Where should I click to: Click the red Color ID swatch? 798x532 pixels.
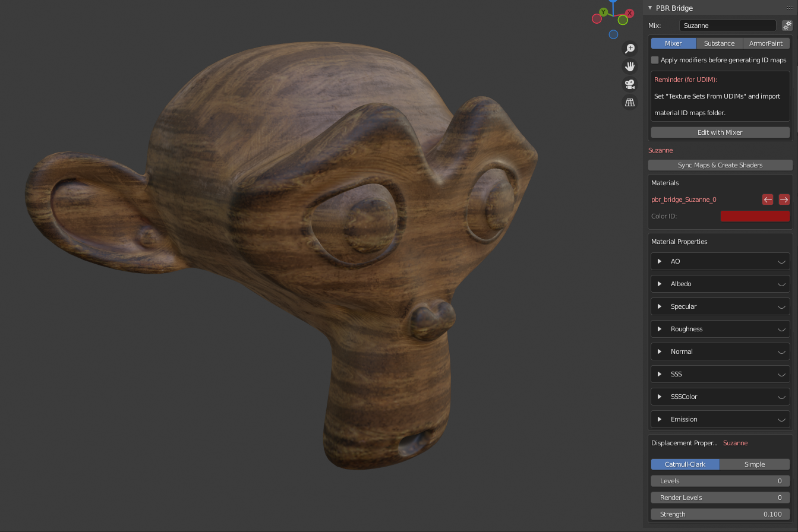[755, 216]
